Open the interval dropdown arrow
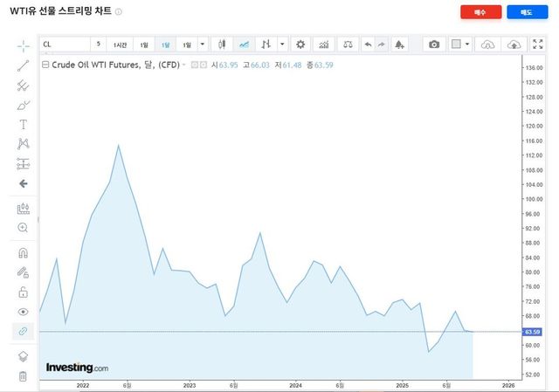 pyautogui.click(x=203, y=45)
